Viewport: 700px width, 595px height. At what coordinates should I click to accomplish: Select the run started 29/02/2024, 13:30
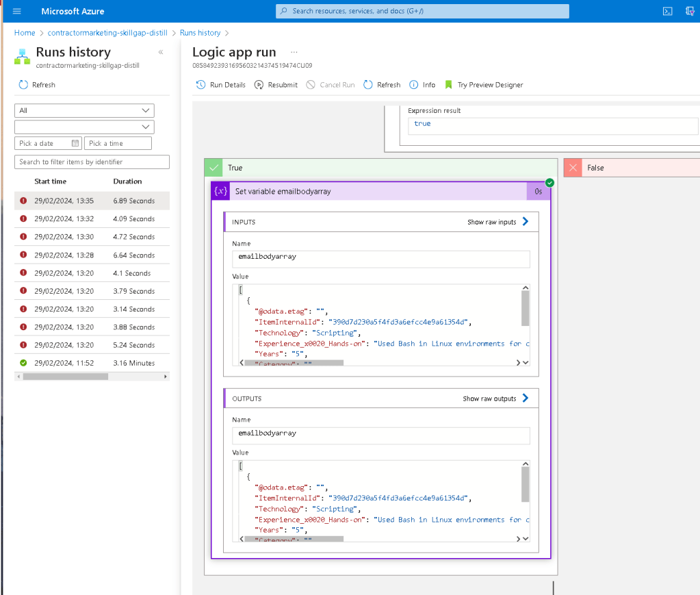pos(92,237)
